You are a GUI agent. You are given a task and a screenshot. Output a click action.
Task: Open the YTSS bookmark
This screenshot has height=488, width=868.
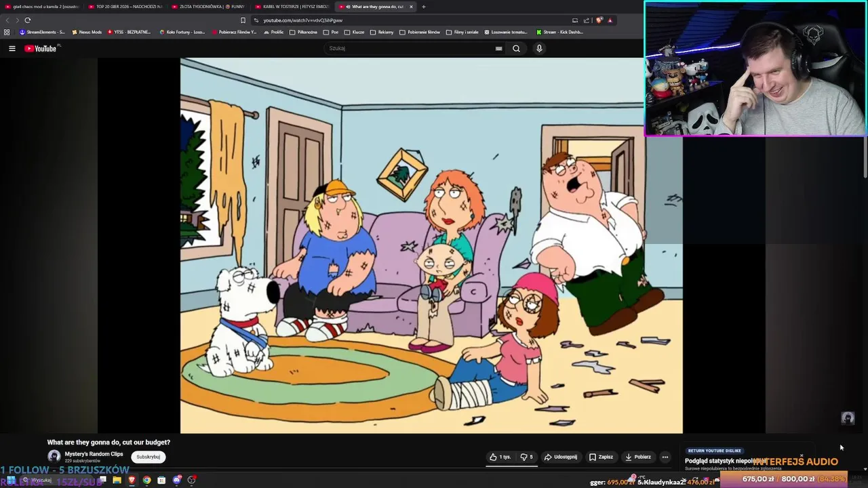(x=129, y=32)
